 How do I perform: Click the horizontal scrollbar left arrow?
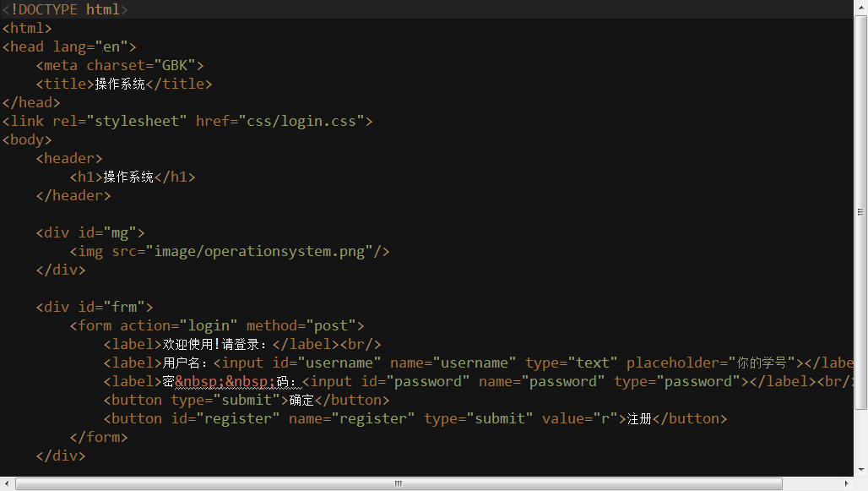tap(8, 483)
